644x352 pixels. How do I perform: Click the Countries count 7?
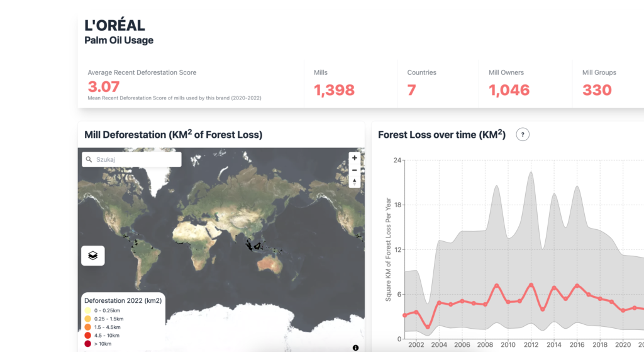(411, 89)
